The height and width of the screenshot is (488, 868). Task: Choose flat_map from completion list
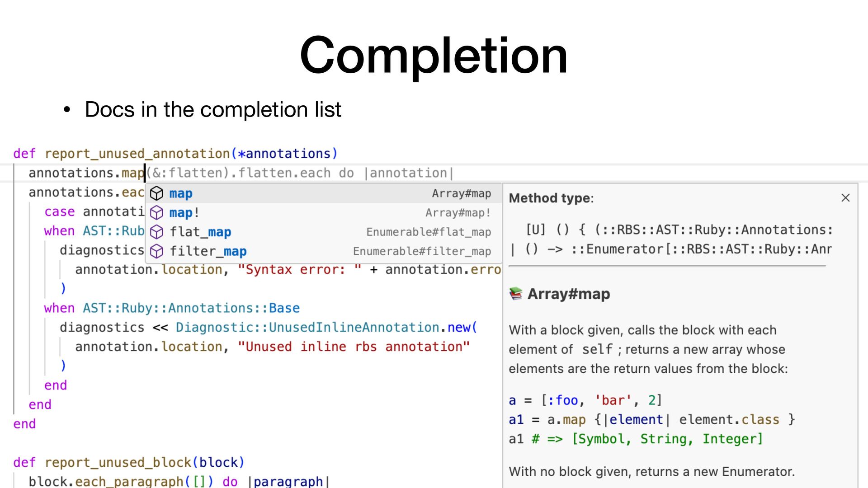point(200,232)
